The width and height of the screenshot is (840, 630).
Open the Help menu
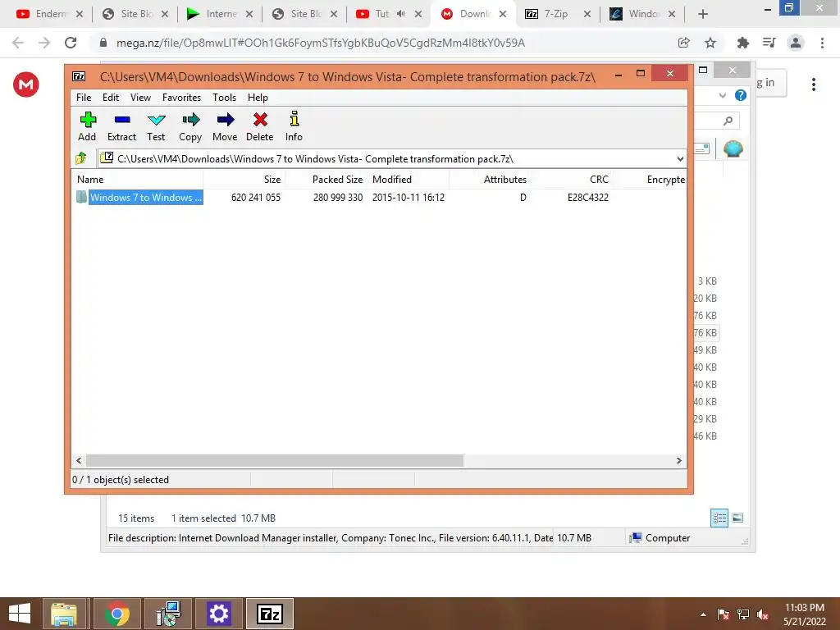(258, 98)
